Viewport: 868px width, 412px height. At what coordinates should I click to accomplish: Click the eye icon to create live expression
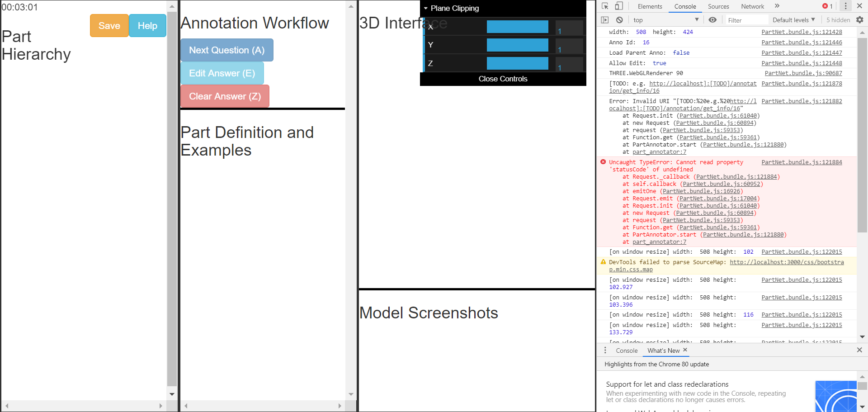(712, 20)
